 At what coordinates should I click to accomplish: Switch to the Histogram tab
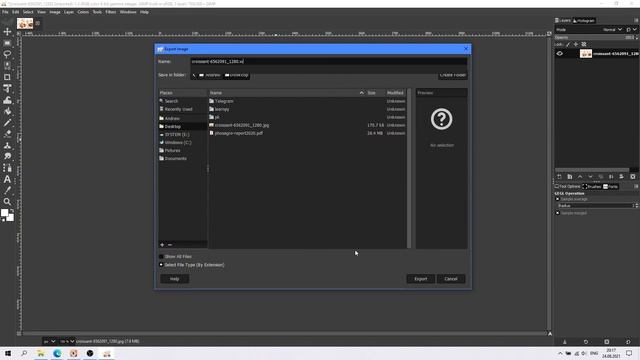point(584,20)
